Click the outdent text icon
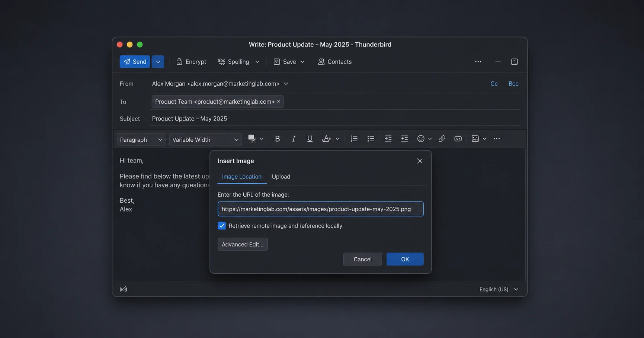 click(x=388, y=139)
